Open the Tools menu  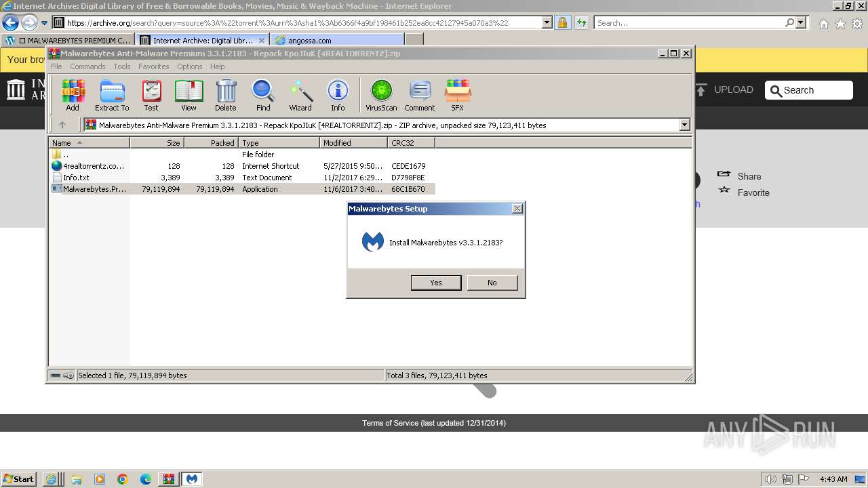pos(122,66)
